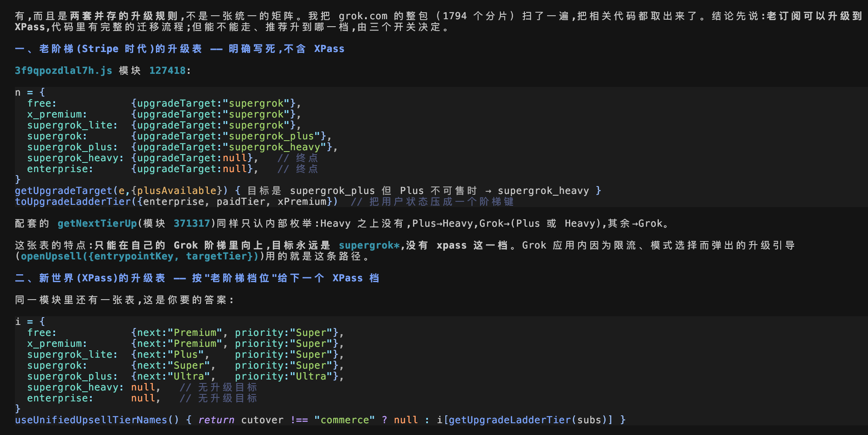Click 'supergrok_heavy:' null row in i table
Screen dimensions: 868x435
click(x=94, y=387)
